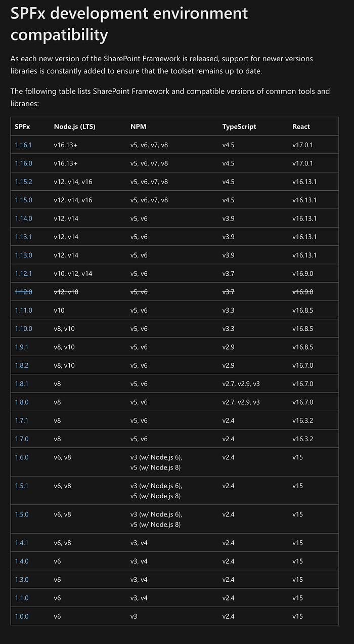Open the 1.14.0 version link

pos(23,219)
